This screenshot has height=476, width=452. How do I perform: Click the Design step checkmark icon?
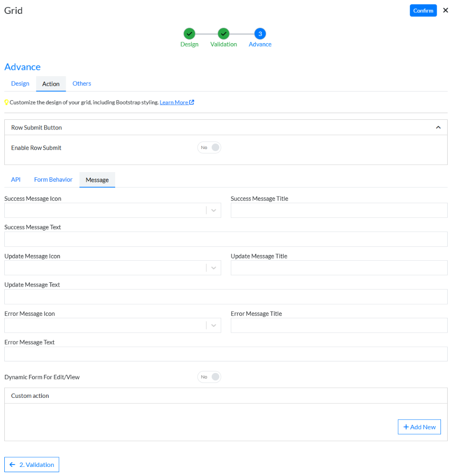click(189, 34)
